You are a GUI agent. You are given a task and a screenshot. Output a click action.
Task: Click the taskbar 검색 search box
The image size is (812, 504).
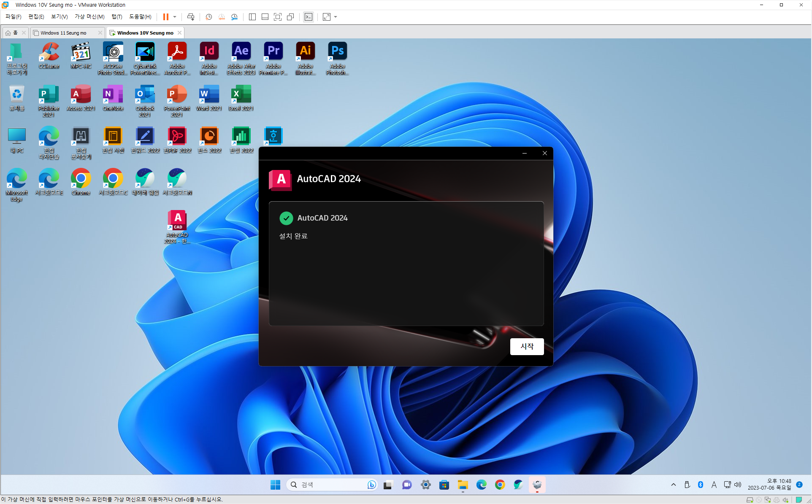pos(329,485)
